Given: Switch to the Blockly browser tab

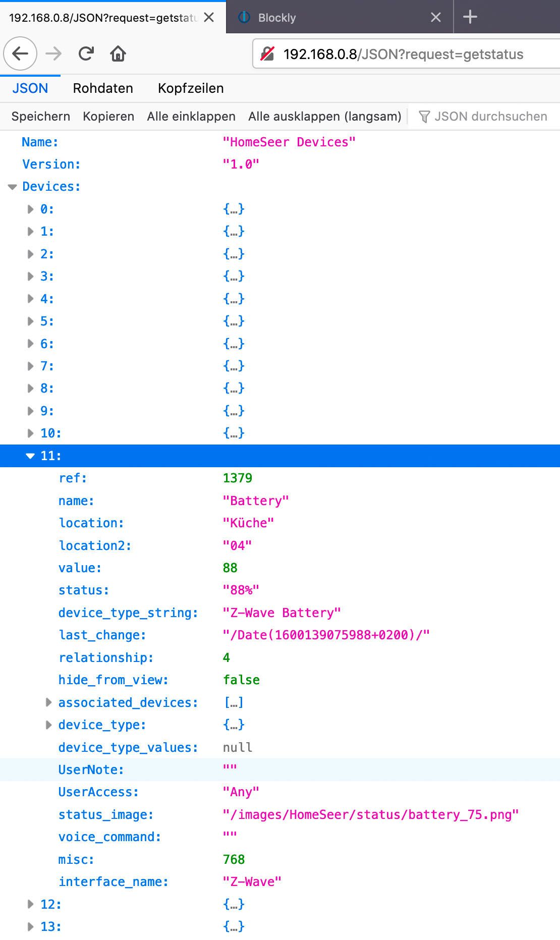Looking at the screenshot, I should pos(340,17).
